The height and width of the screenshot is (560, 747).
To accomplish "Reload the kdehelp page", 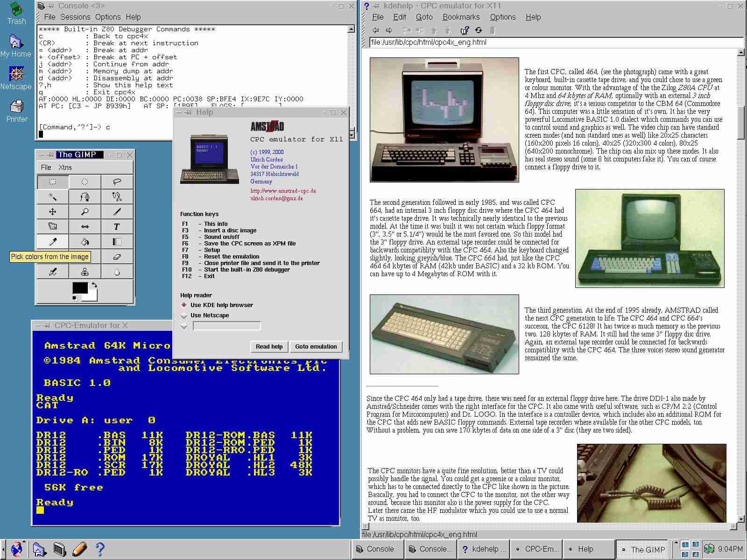I will [x=479, y=30].
